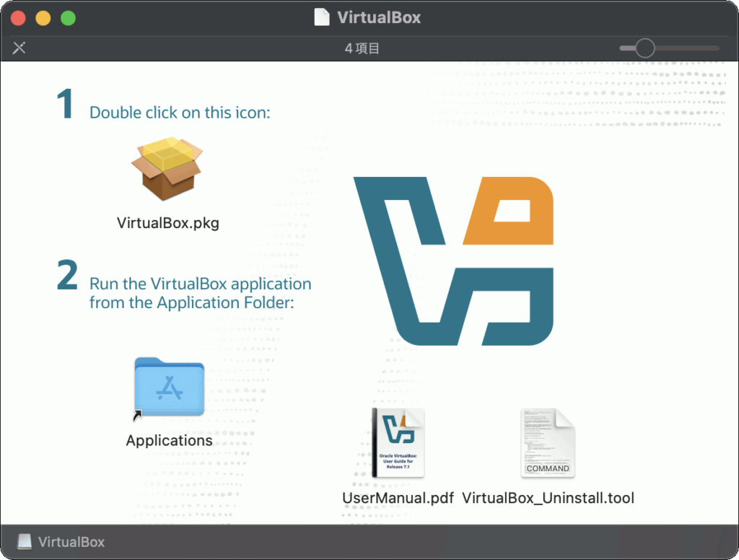Viewport: 739px width, 560px height.
Task: Click the green zoom traffic light button
Action: coord(68,17)
